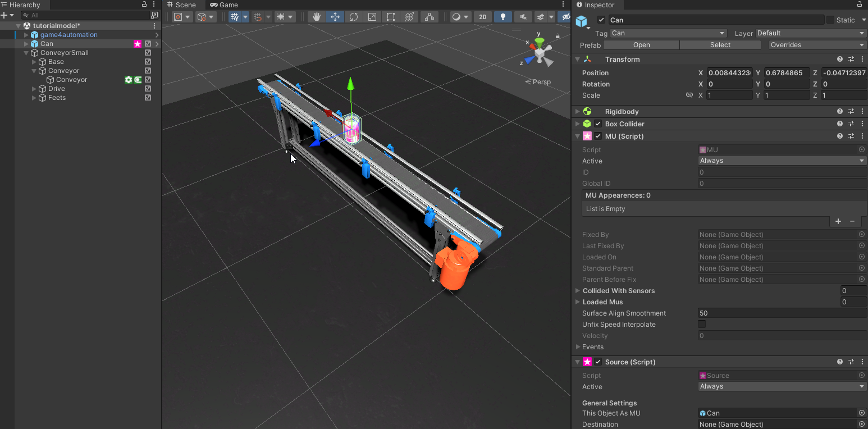
Task: Select the Hand view tool
Action: [x=317, y=17]
